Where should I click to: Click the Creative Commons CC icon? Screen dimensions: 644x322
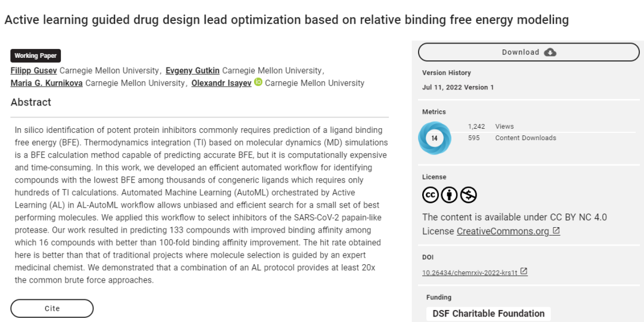coord(431,195)
